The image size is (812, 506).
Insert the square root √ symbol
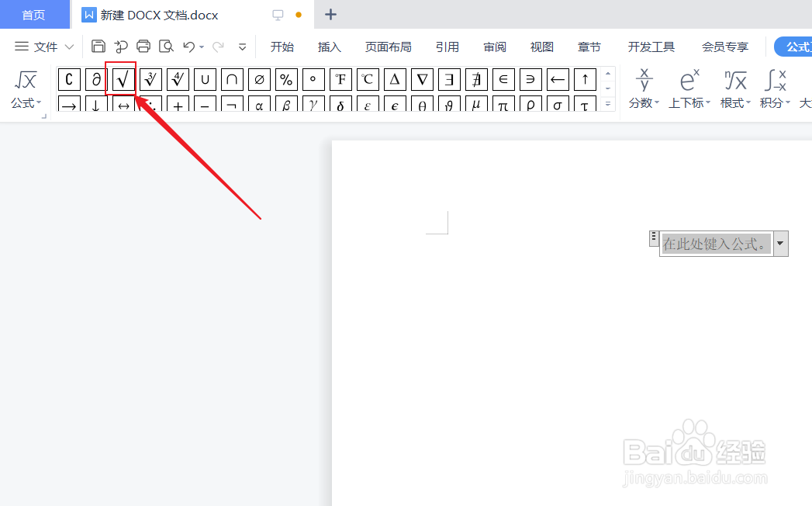123,78
